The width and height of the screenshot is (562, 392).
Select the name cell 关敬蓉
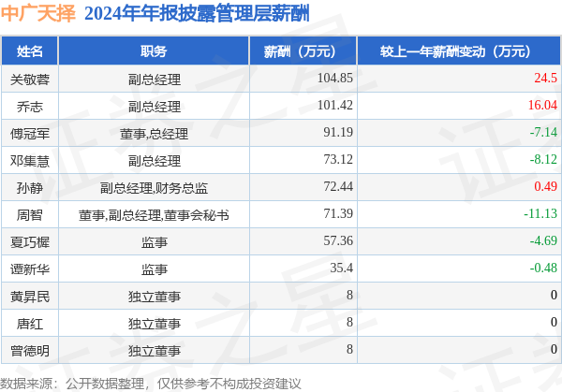point(30,80)
